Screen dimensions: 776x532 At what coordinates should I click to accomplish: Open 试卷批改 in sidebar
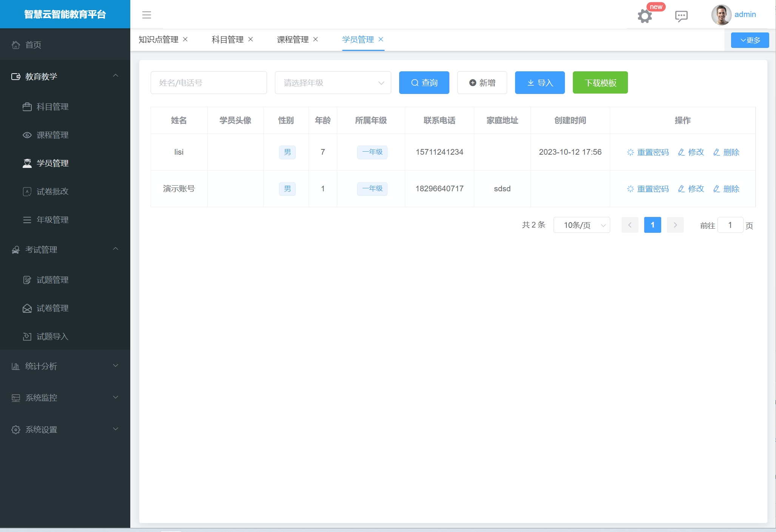[52, 191]
